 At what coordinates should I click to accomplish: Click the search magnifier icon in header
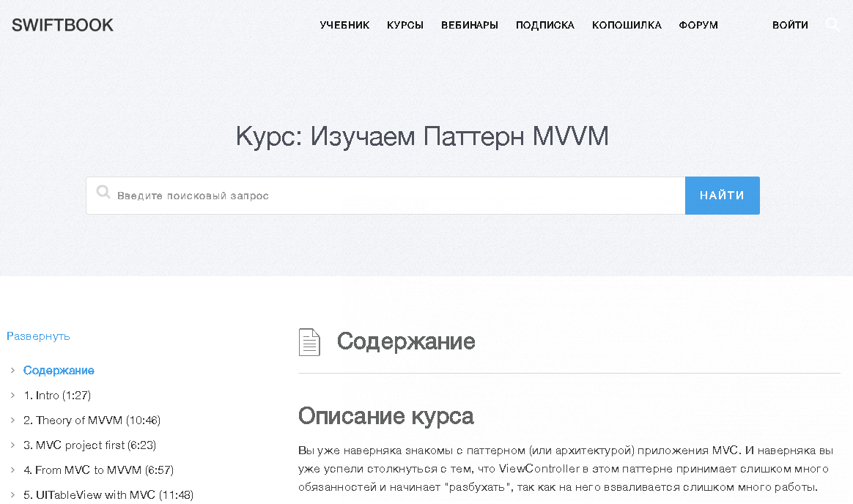pyautogui.click(x=832, y=24)
